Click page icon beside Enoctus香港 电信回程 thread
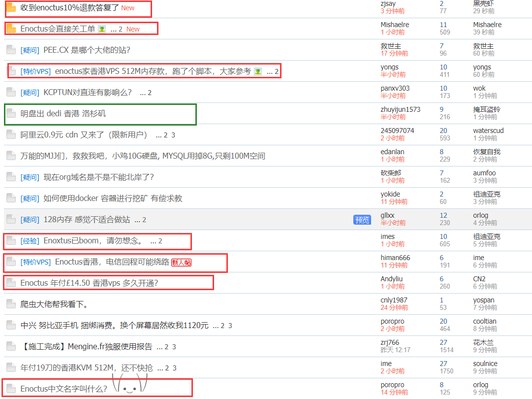This screenshot has width=532, height=399. pos(11,262)
